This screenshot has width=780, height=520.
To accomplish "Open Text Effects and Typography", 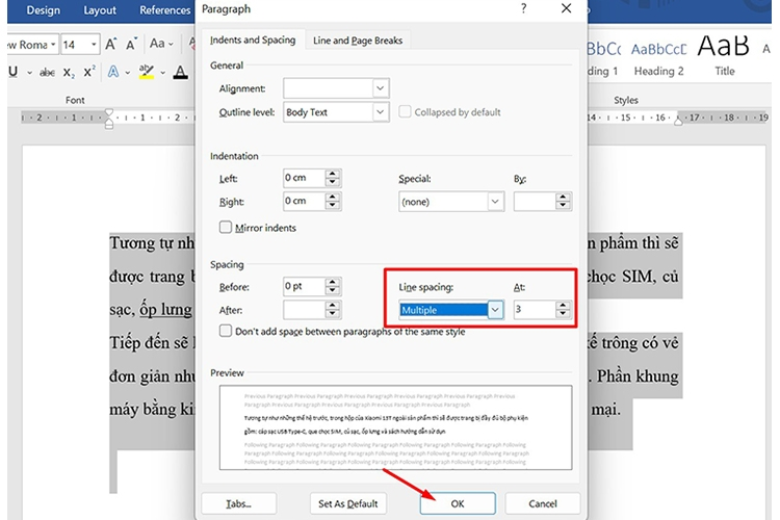I will click(x=113, y=72).
